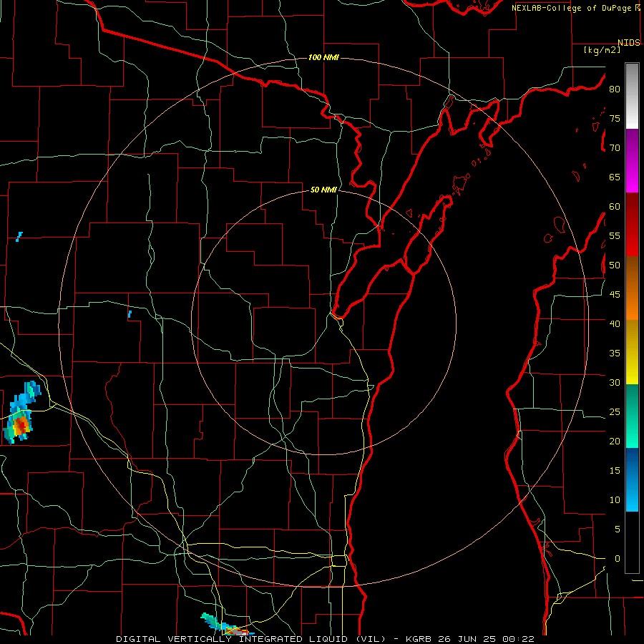The width and height of the screenshot is (644, 644).
Task: Pick the dark red segment of color scale
Action: (632, 225)
